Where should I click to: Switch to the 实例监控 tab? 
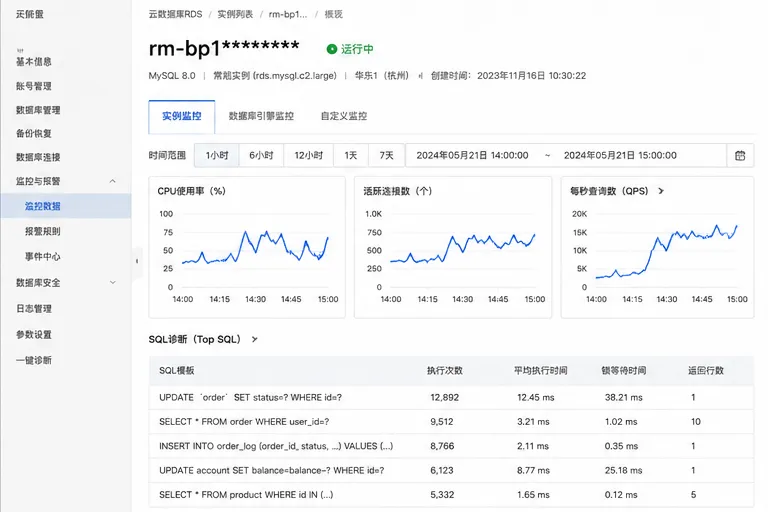[182, 117]
